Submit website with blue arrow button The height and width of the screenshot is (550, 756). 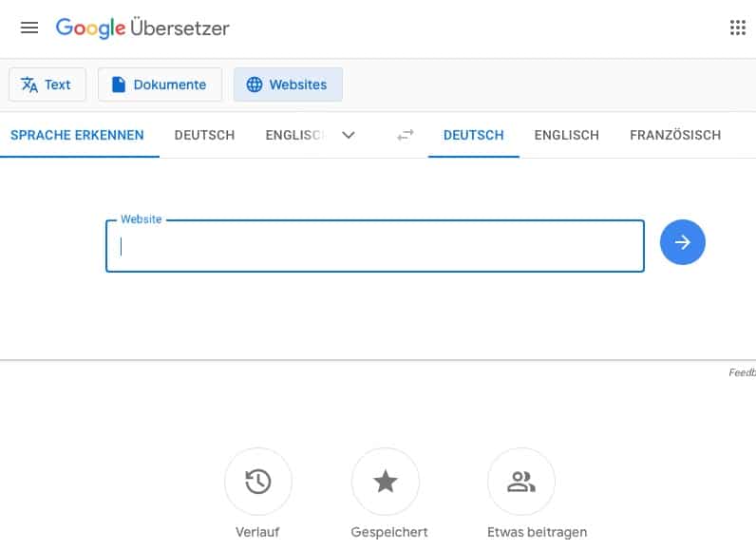682,242
